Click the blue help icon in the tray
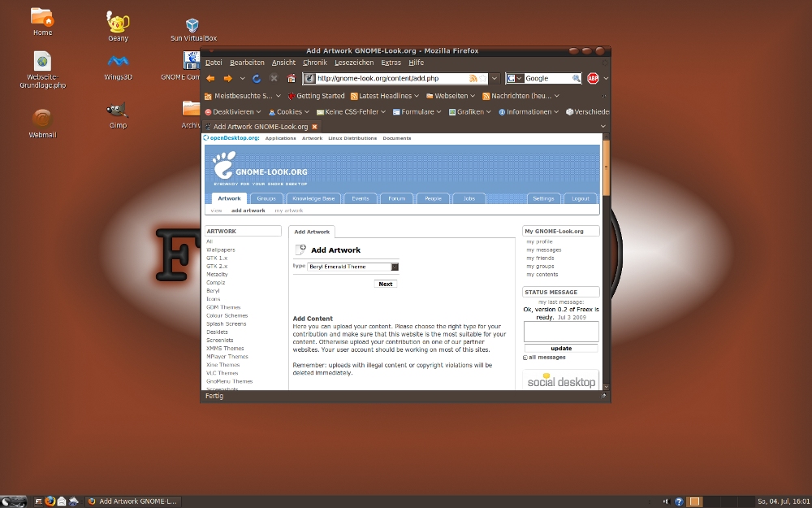 tap(678, 501)
